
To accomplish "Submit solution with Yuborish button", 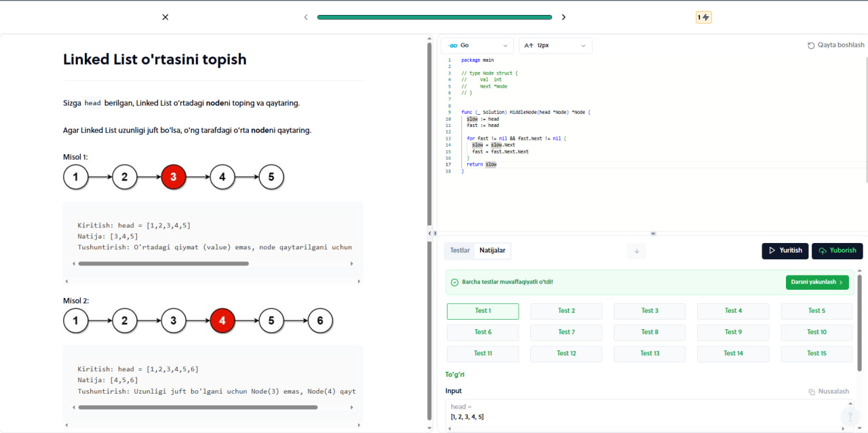I will click(x=837, y=250).
